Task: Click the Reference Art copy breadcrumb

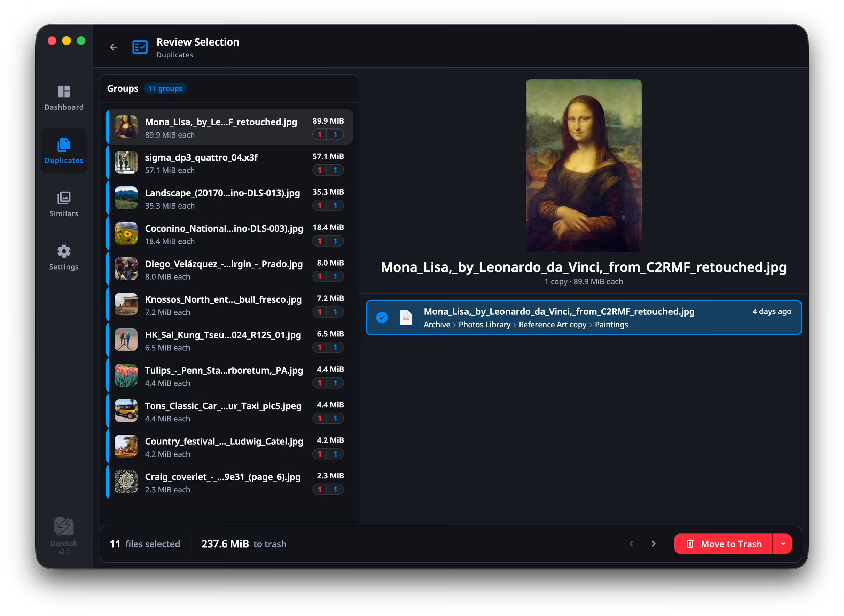Action: [553, 325]
